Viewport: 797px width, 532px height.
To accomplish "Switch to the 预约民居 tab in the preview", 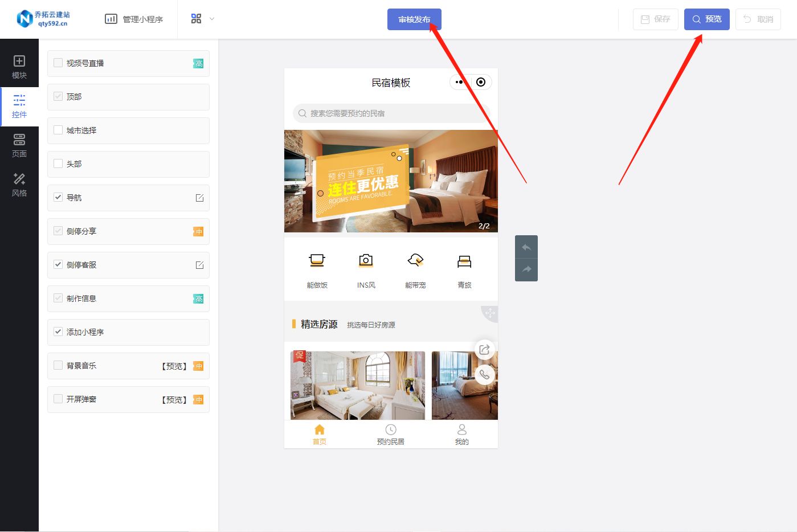I will point(390,434).
